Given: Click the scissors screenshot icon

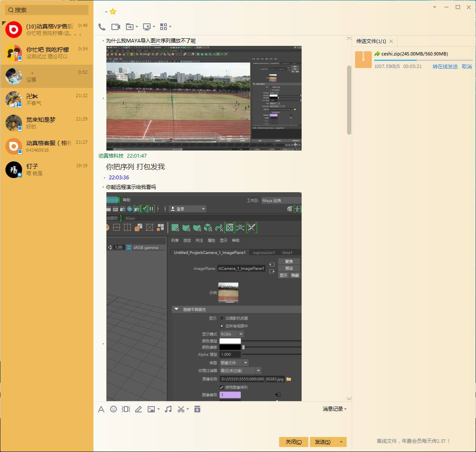Looking at the screenshot, I should 181,409.
